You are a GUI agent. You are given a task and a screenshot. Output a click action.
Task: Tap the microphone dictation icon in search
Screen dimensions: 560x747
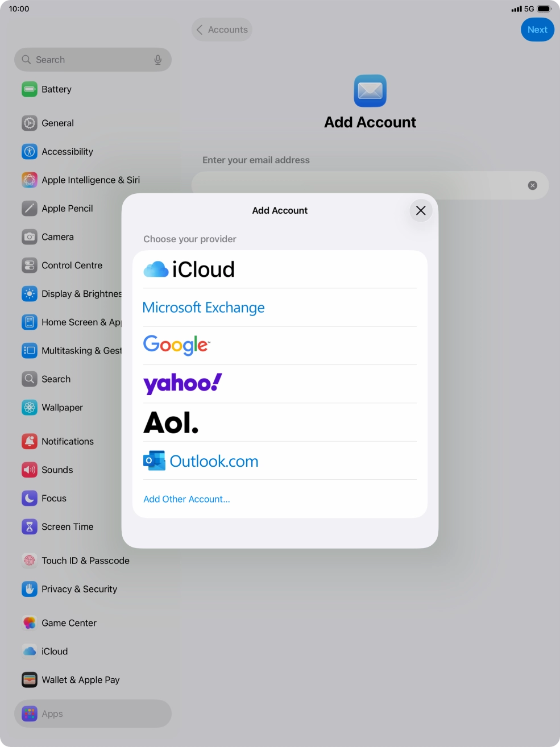tap(158, 60)
